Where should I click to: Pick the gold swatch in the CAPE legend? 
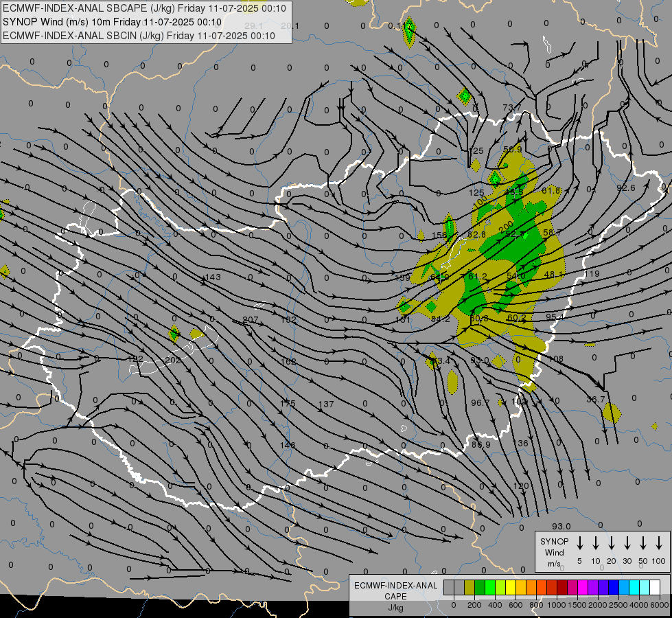point(521,588)
